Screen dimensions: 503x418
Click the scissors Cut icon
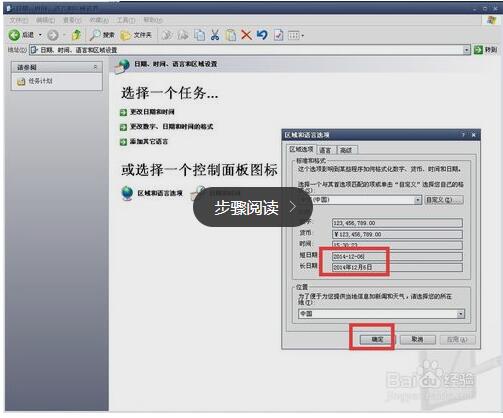pos(215,35)
